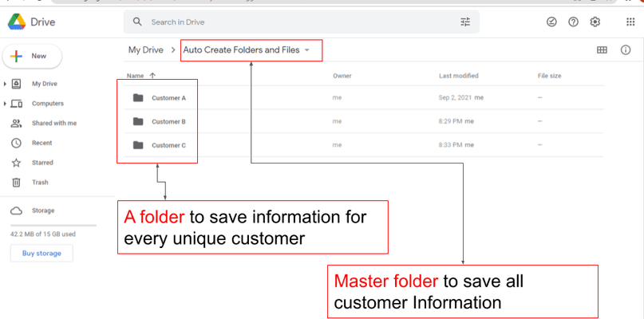The image size is (644, 319).
Task: Click the Google Drive logo
Action: click(17, 22)
